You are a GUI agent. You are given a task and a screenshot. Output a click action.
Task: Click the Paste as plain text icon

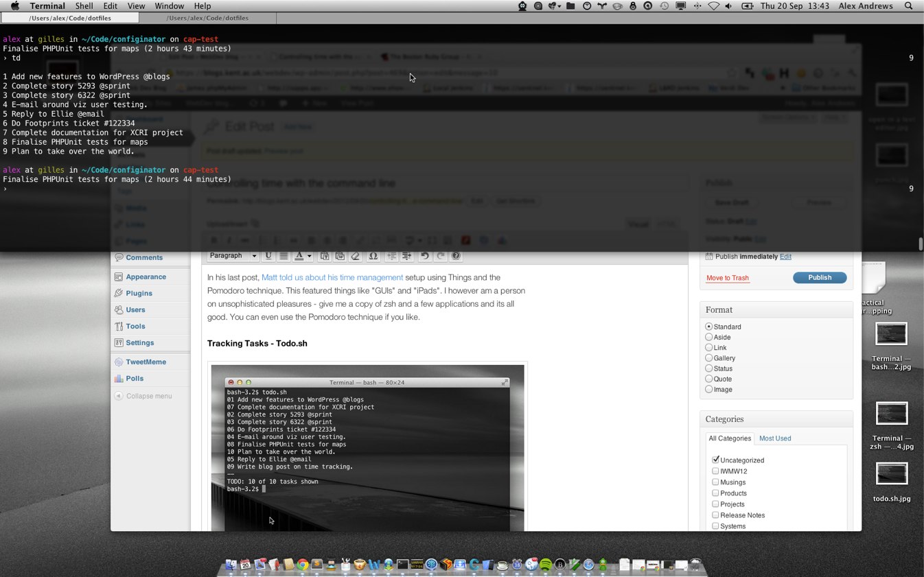(x=325, y=256)
